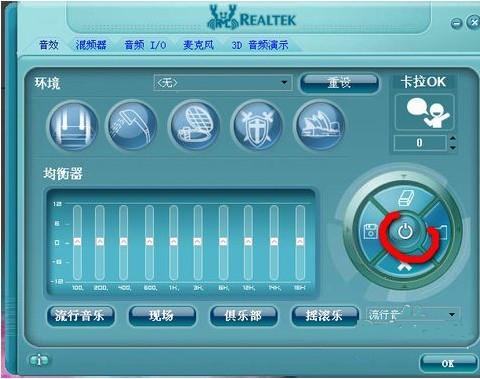Viewport: 480px width, 379px height.
Task: Click the 100 Hz equalizer slider handle
Action: coord(77,241)
